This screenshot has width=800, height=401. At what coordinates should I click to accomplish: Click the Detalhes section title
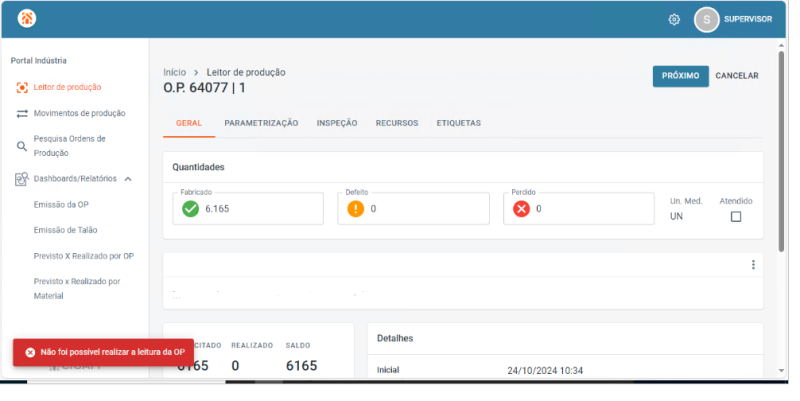click(395, 338)
